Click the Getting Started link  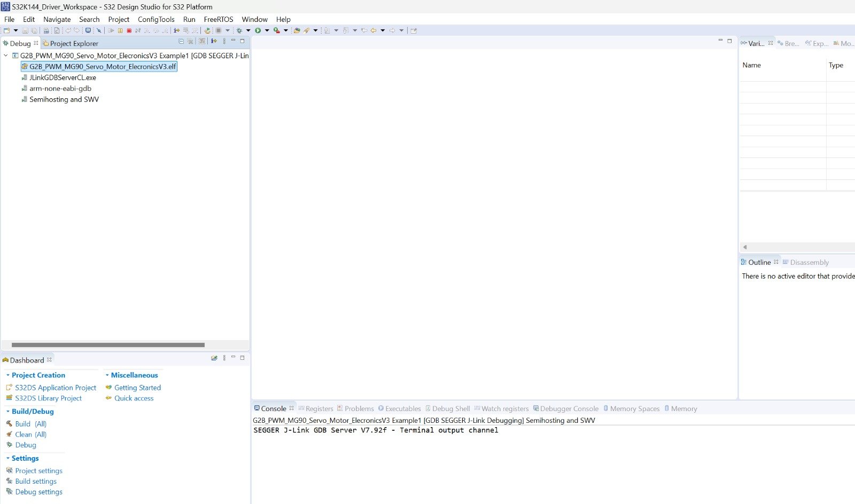click(x=137, y=388)
